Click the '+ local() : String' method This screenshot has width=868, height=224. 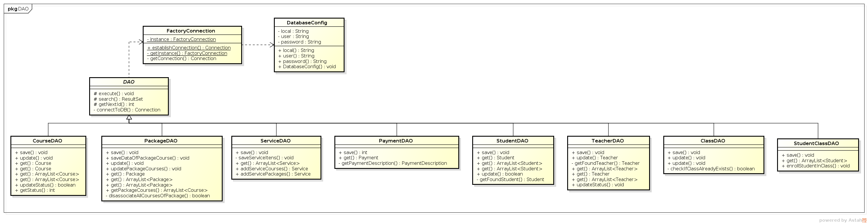click(x=296, y=50)
